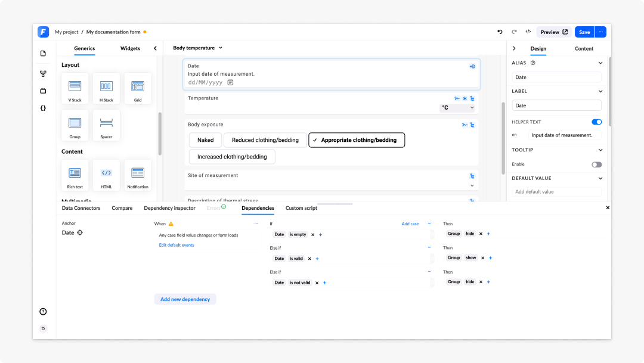The image size is (644, 363).
Task: Collapse the Label section chevron
Action: (x=600, y=91)
